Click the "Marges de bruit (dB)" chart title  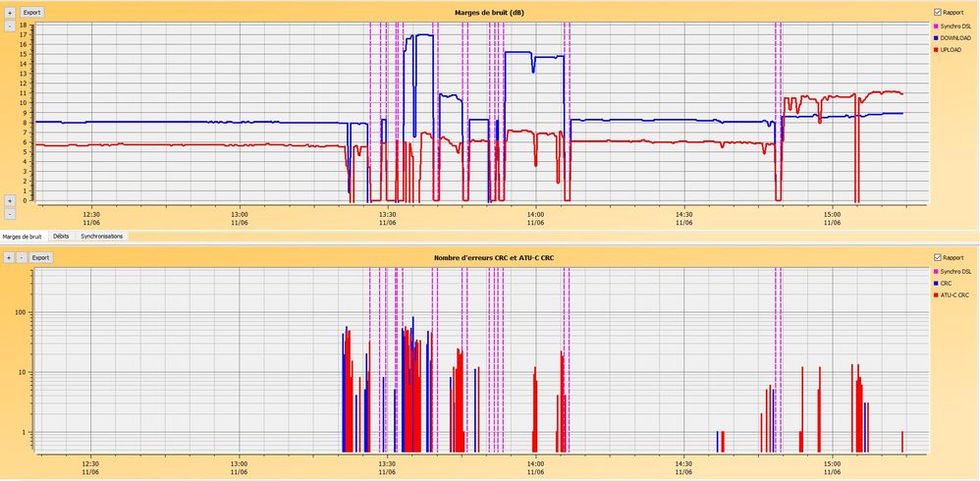[x=489, y=12]
